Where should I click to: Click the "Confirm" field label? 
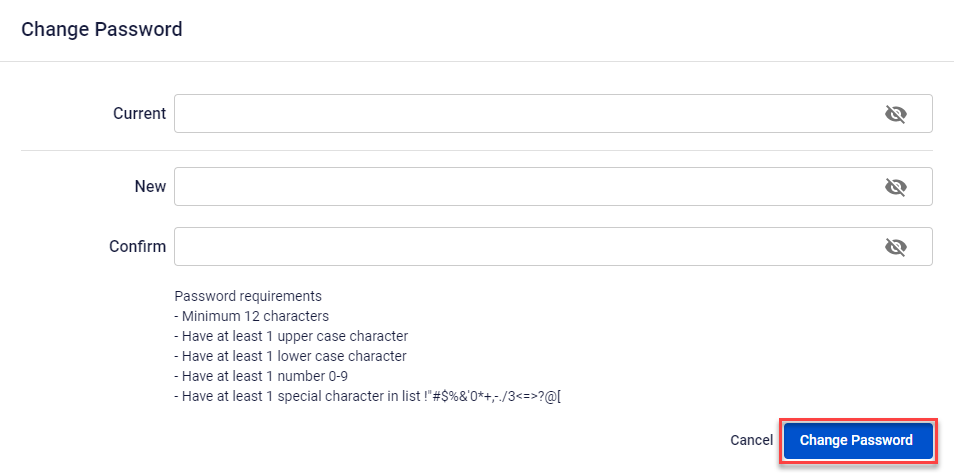click(138, 247)
